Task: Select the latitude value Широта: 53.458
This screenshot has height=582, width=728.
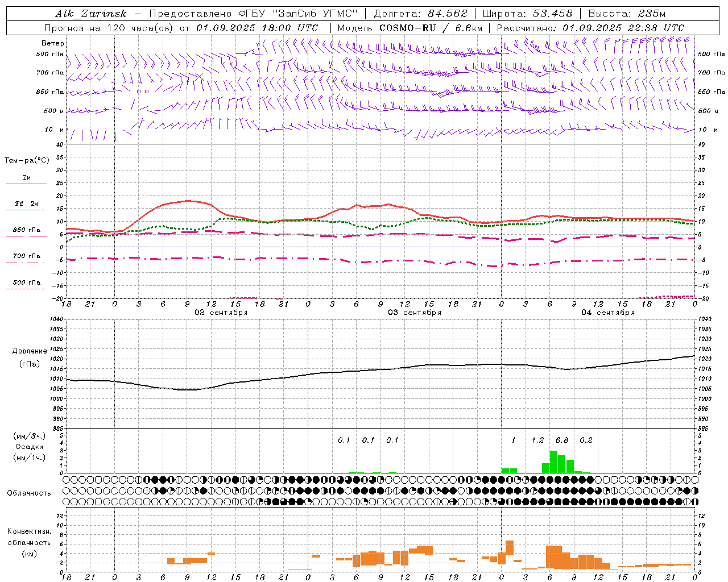Action: [527, 14]
